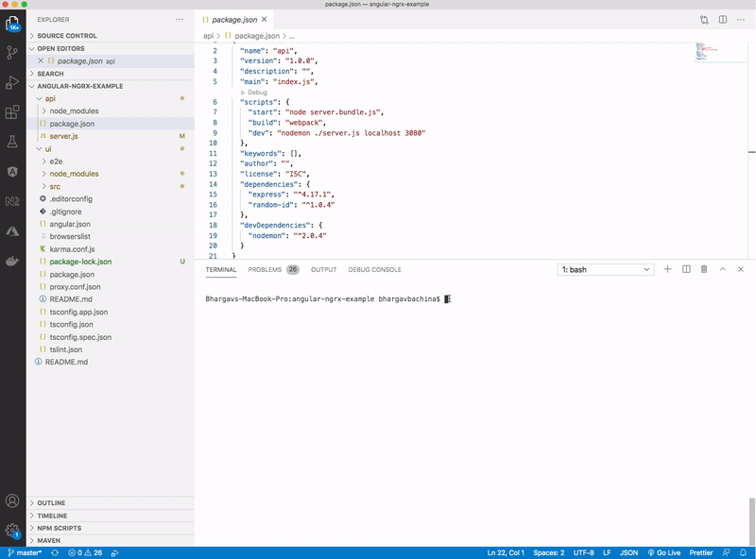
Task: Collapse the ui folder
Action: click(x=111, y=149)
